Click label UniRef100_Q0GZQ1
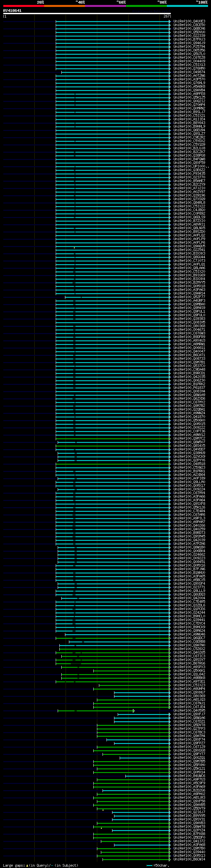 click(x=189, y=758)
